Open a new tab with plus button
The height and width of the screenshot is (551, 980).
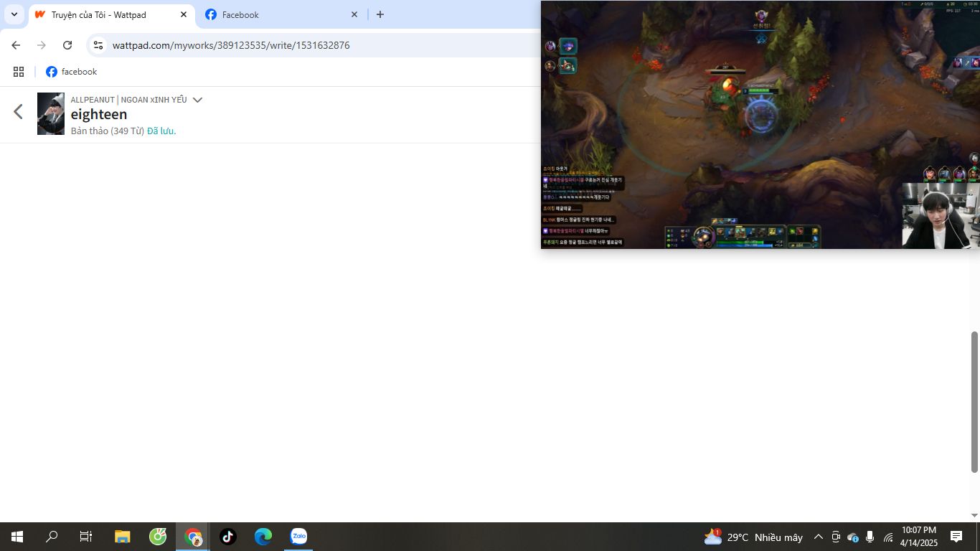(380, 14)
